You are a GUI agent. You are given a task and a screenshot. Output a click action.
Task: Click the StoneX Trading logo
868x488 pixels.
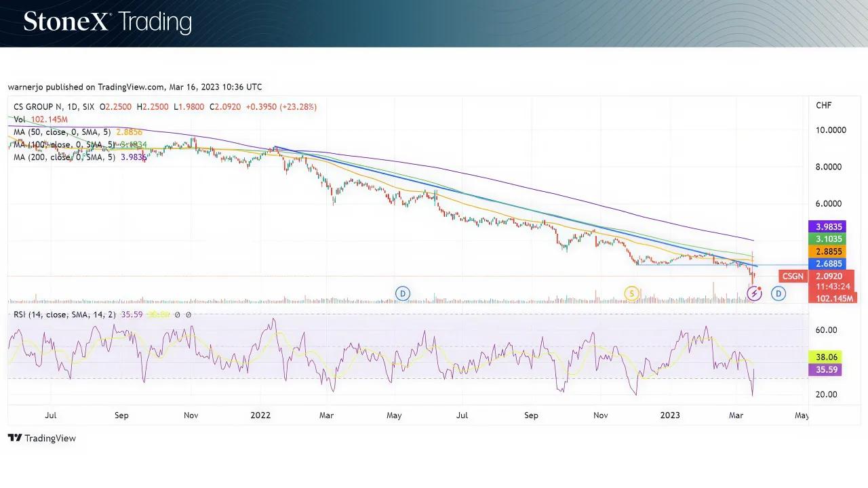107,22
